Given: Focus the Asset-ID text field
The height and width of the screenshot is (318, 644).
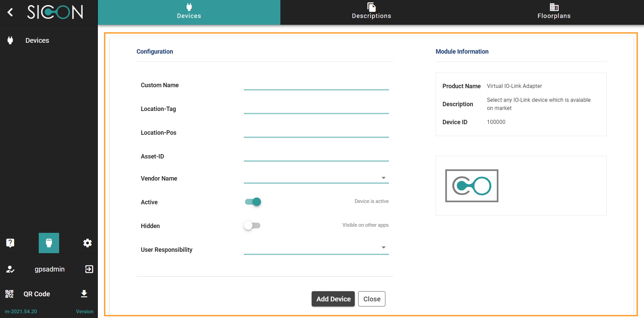Looking at the screenshot, I should 316,156.
